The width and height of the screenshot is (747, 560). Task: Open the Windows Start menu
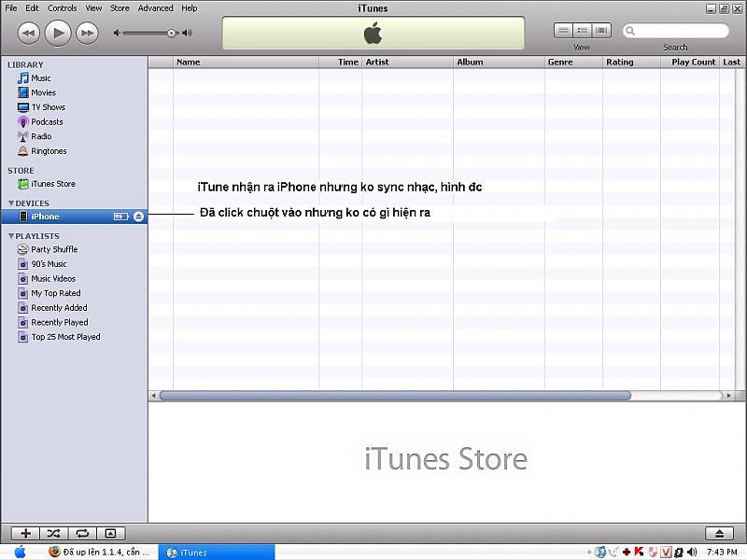pos(20,552)
